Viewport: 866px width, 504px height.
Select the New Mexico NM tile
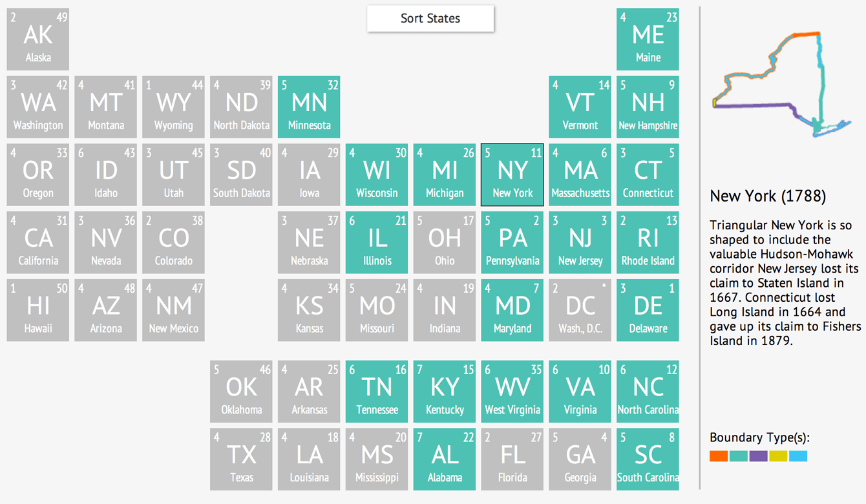(x=174, y=310)
